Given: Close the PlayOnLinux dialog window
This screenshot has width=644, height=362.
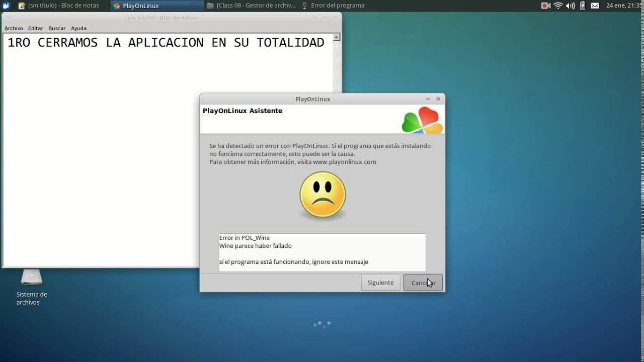Looking at the screenshot, I should 438,99.
